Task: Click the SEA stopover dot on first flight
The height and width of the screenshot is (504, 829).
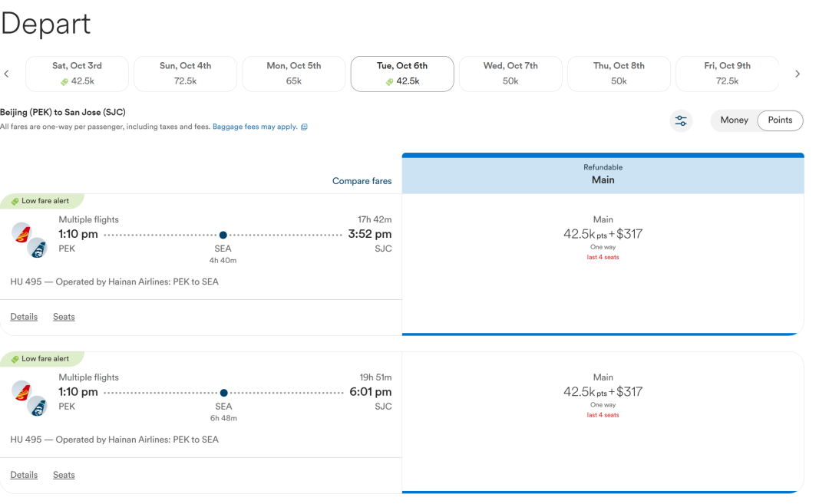Action: [x=223, y=235]
